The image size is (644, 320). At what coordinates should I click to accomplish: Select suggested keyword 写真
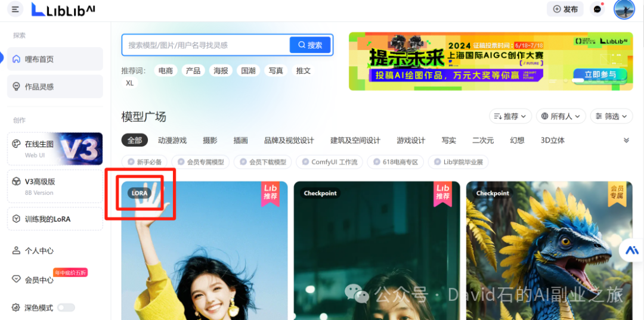click(x=275, y=70)
